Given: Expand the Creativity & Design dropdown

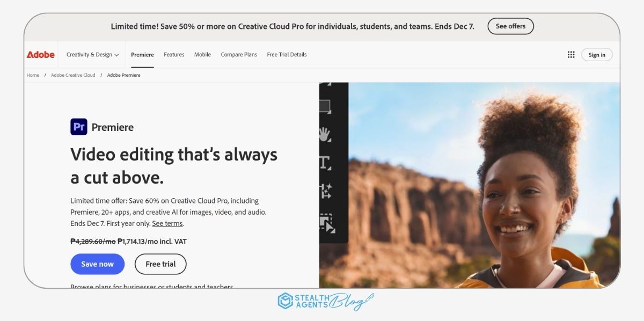Looking at the screenshot, I should [92, 55].
